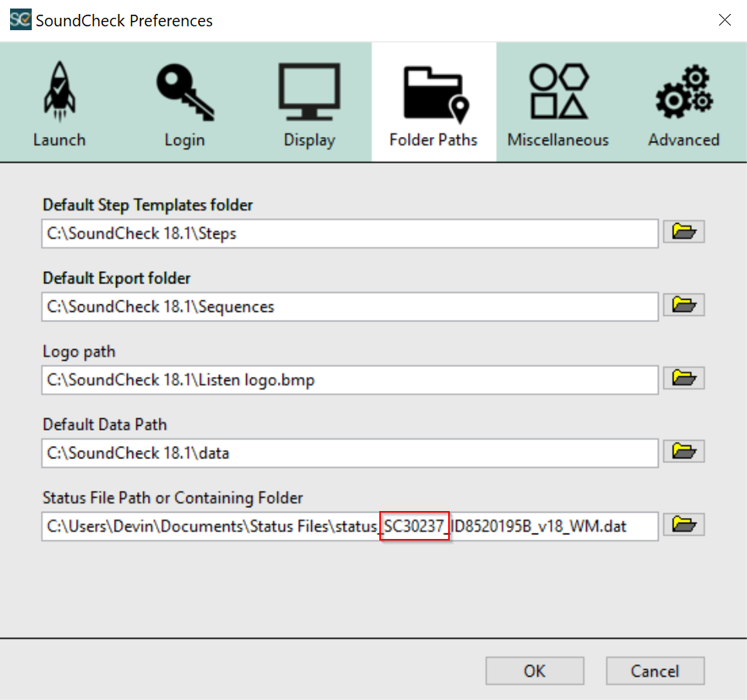Browse for Logo path file
The height and width of the screenshot is (700, 747).
(684, 379)
